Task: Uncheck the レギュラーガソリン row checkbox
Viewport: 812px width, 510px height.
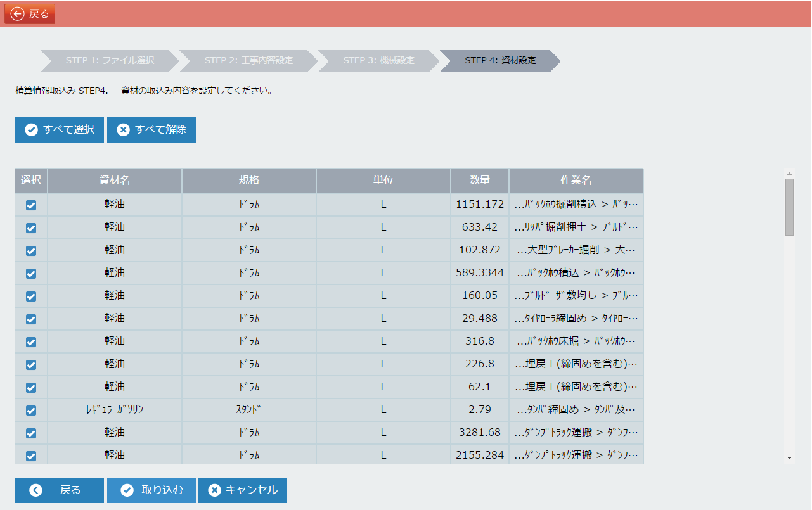Action: (x=31, y=411)
